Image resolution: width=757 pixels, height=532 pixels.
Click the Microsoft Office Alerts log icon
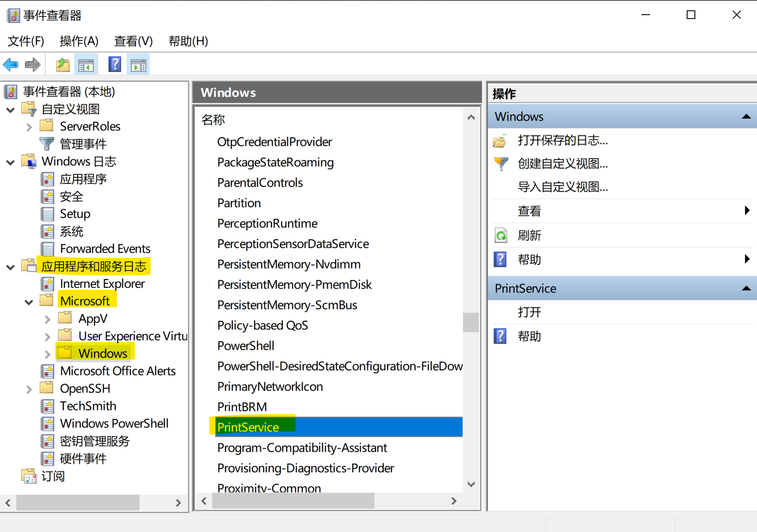[47, 371]
